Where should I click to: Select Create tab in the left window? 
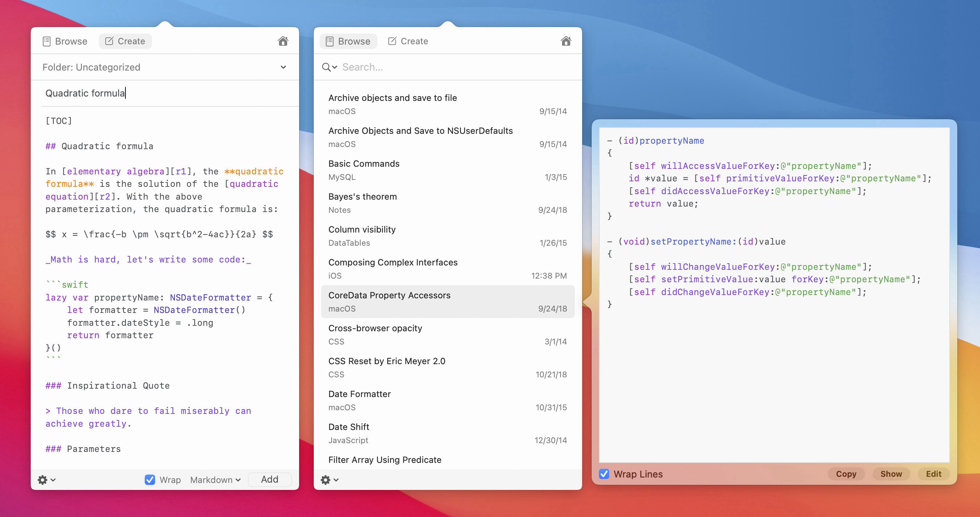(125, 41)
